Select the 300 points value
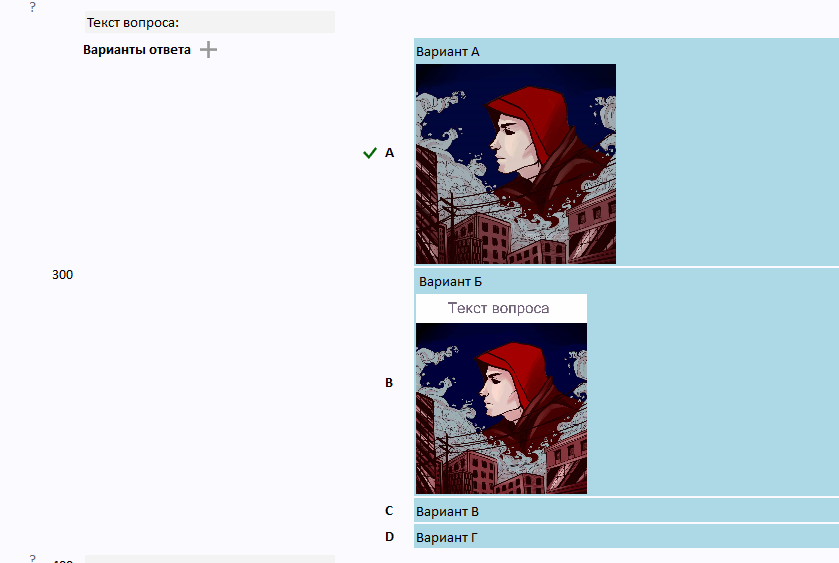 (x=63, y=275)
